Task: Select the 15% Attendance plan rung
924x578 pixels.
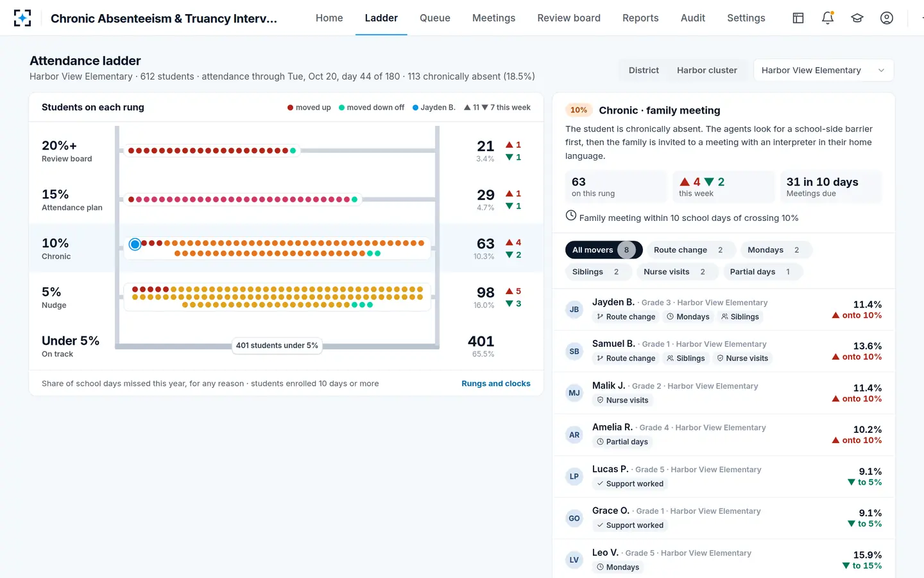Action: 286,200
